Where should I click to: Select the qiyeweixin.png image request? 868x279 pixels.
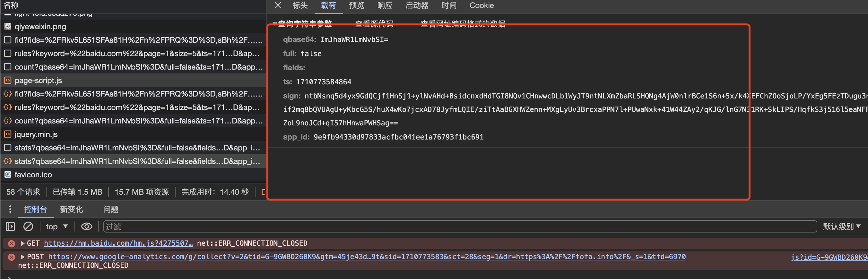[x=40, y=26]
